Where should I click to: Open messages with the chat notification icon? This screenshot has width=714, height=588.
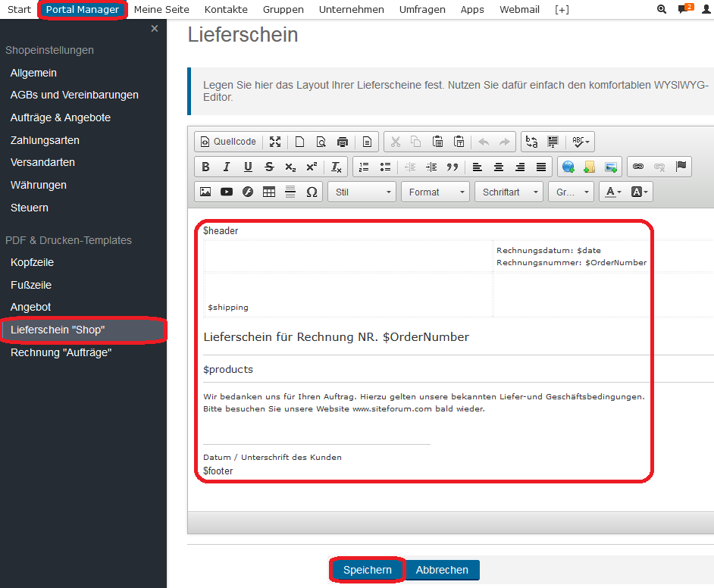685,8
